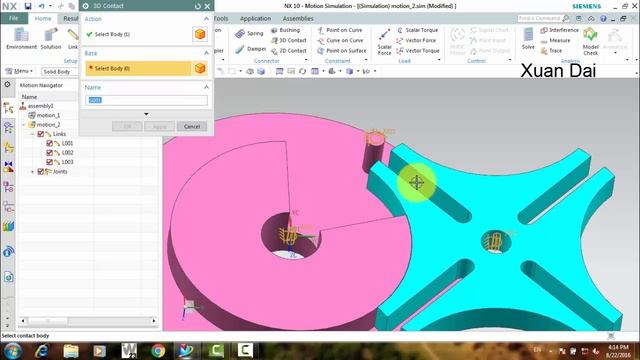Image resolution: width=640 pixels, height=360 pixels.
Task: Expand the Joints tree node
Action: tap(33, 172)
